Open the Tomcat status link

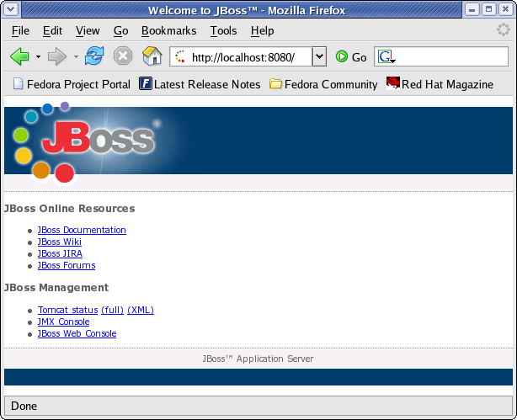(x=67, y=310)
